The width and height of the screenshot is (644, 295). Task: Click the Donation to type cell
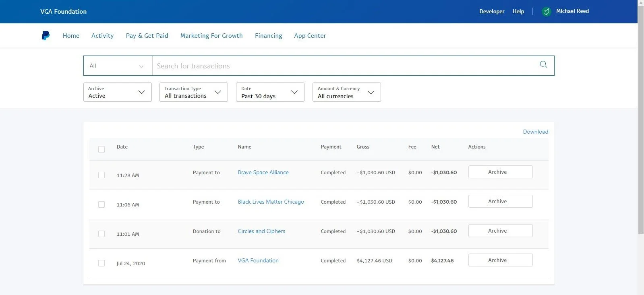tap(207, 231)
